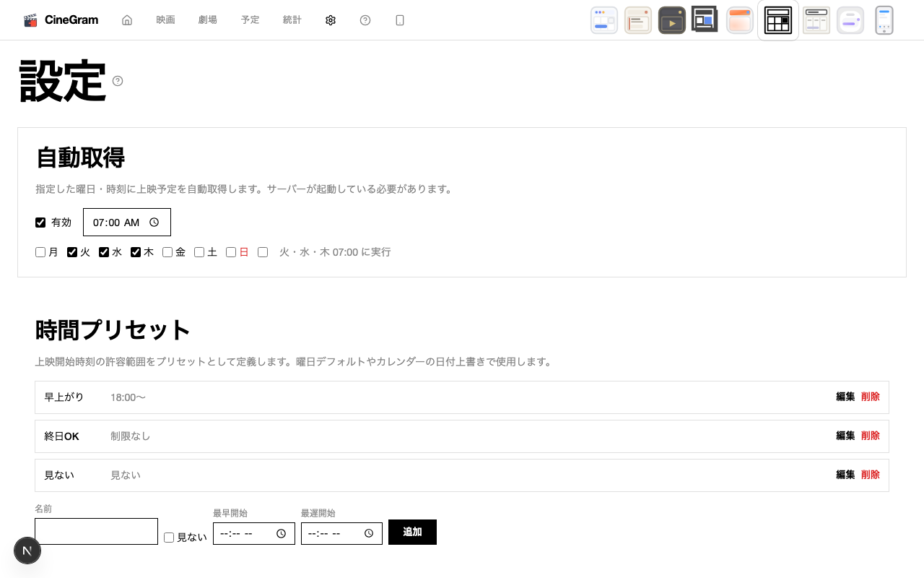Select the mobile-layout theme style icon
This screenshot has width=924, height=578.
coord(884,20)
